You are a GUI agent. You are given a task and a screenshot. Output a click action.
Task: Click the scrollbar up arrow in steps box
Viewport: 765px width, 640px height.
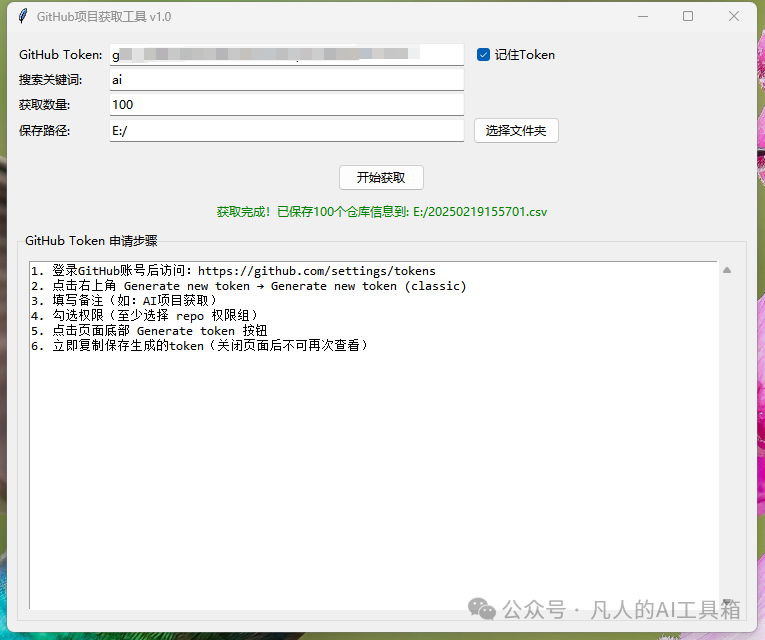[727, 270]
